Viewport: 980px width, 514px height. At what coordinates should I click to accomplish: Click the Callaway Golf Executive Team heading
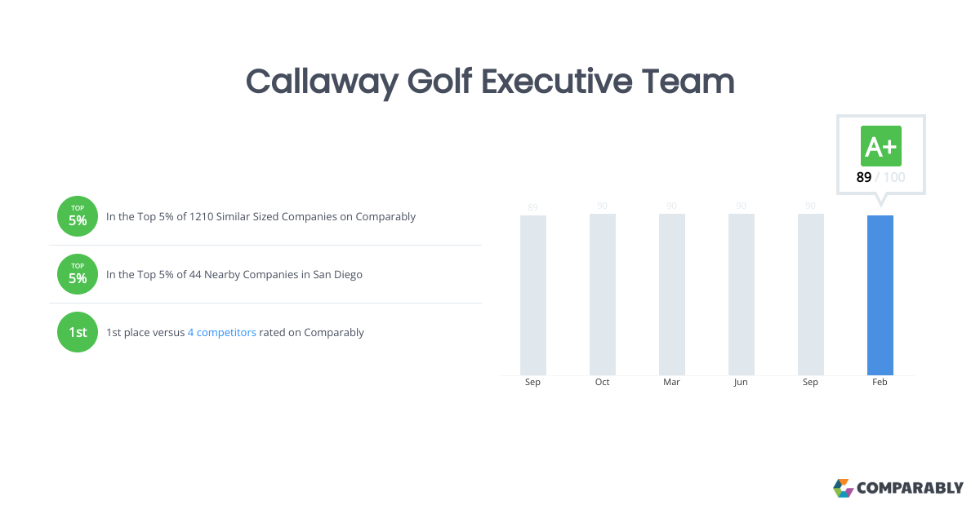tap(490, 82)
